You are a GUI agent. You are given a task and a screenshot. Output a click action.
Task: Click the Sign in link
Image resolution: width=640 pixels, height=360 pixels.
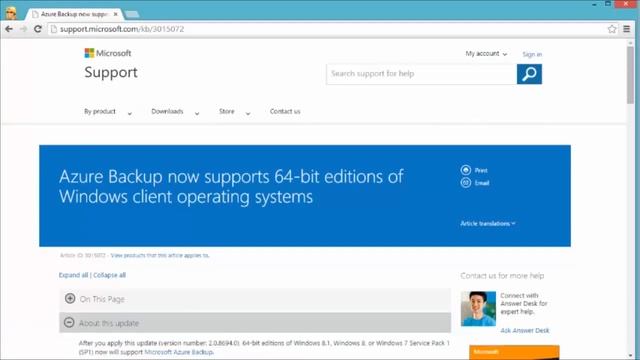[532, 54]
